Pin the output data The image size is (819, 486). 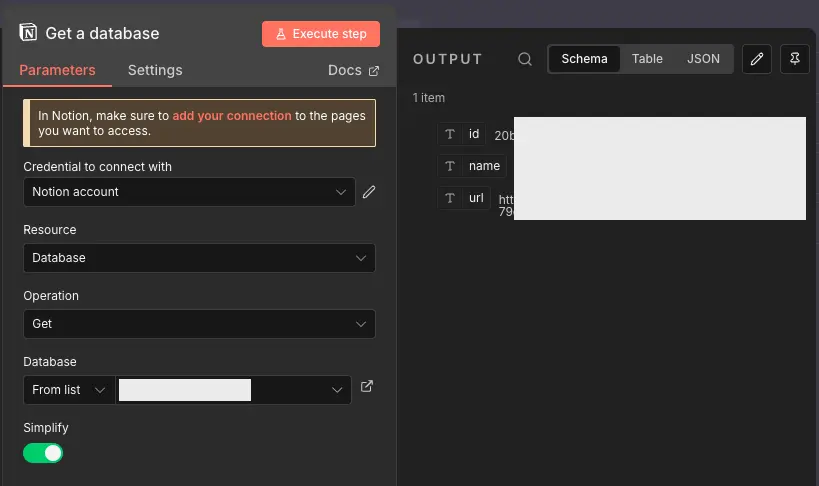(794, 59)
